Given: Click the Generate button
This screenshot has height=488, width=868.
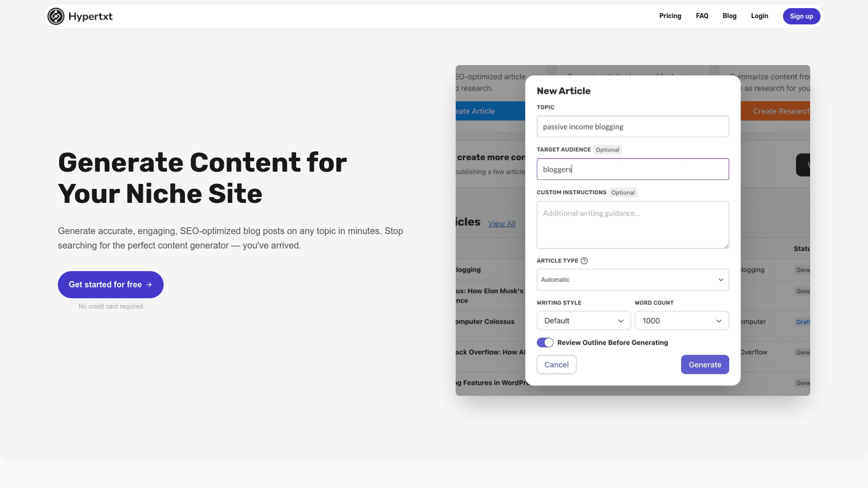Looking at the screenshot, I should click(704, 365).
